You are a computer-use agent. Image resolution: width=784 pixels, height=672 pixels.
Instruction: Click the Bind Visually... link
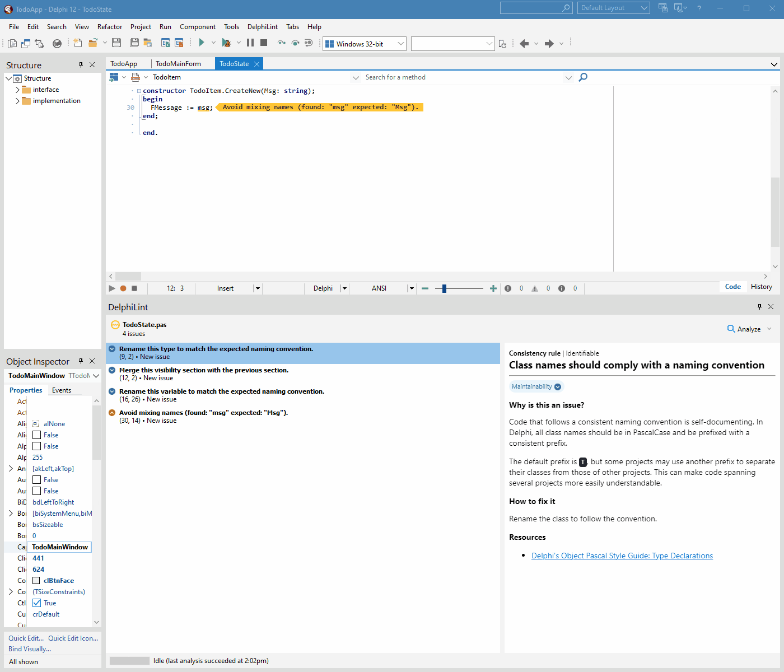tap(30, 649)
